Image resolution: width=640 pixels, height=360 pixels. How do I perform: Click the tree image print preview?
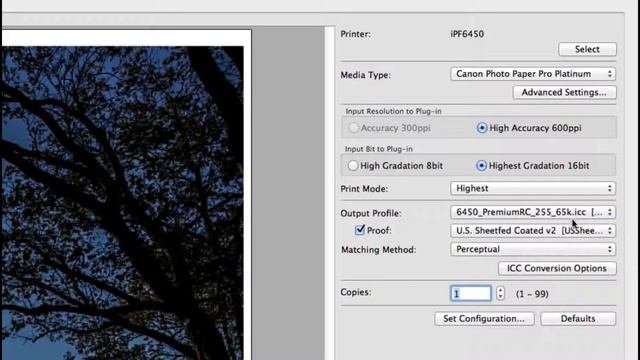pos(123,203)
